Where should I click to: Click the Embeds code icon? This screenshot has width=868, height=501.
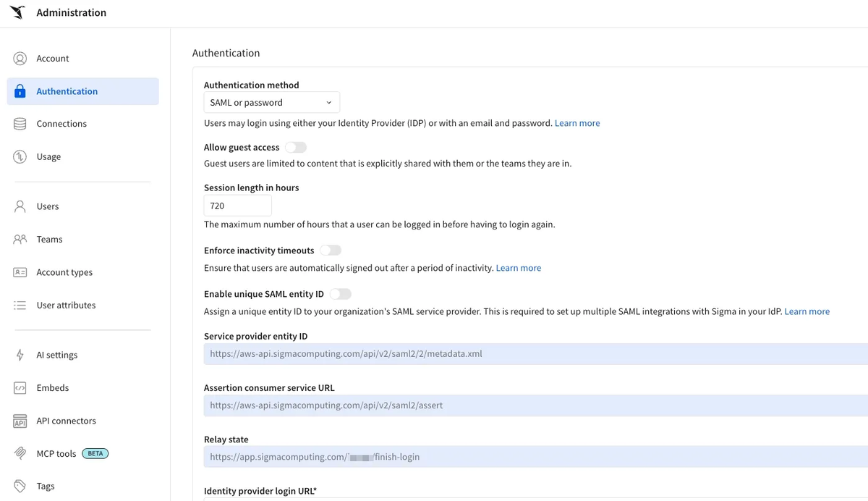[20, 388]
